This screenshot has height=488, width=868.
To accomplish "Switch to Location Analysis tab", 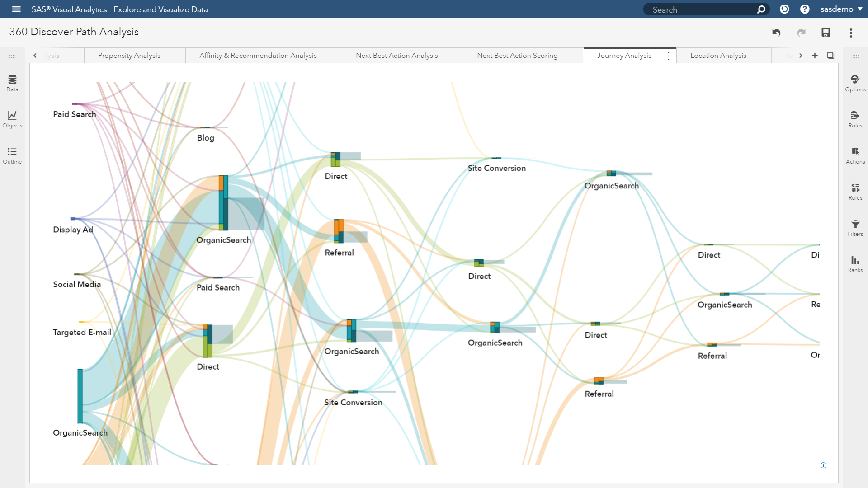I will (x=718, y=56).
